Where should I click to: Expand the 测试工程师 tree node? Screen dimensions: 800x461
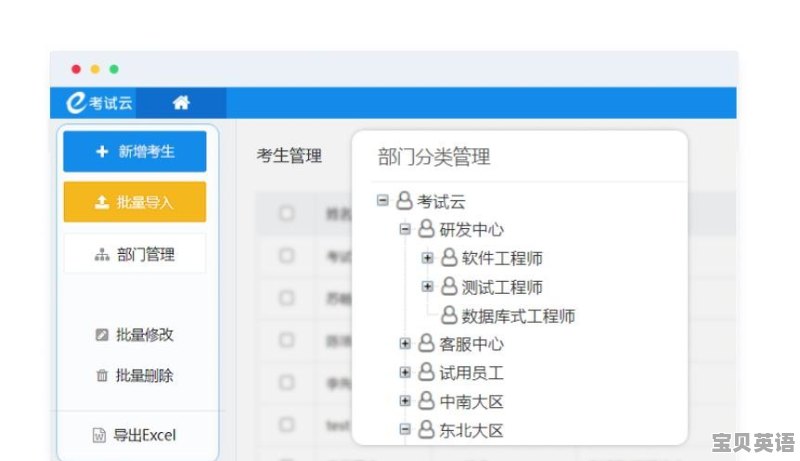[427, 287]
